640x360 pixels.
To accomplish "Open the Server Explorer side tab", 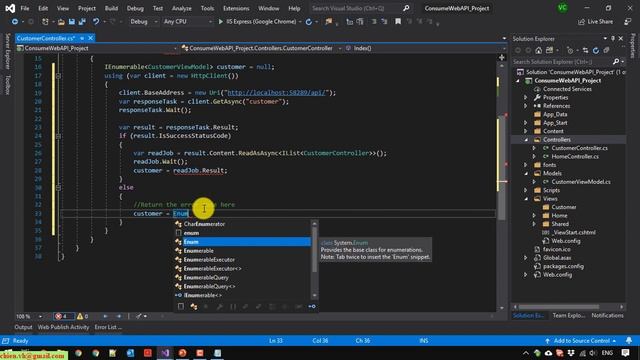I will click(7, 51).
